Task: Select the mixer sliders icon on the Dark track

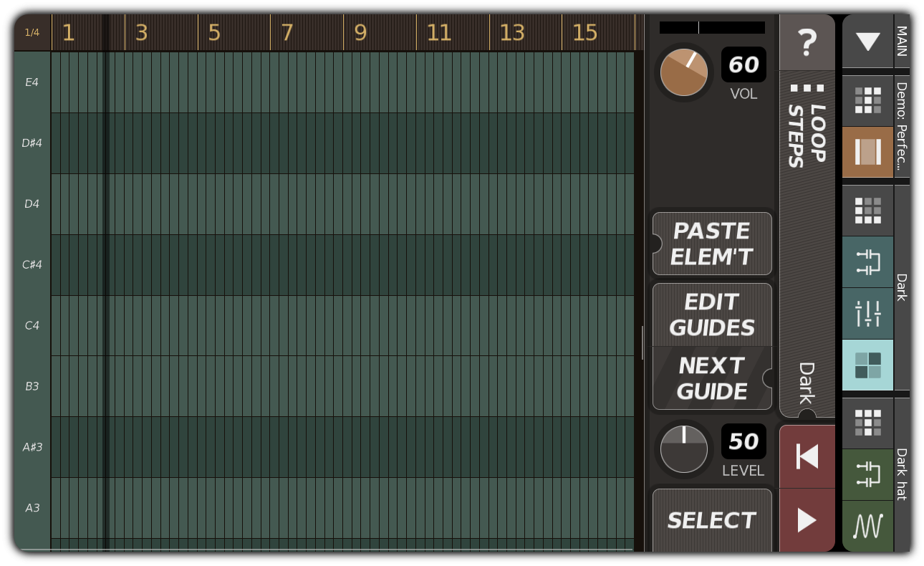Action: [x=867, y=313]
